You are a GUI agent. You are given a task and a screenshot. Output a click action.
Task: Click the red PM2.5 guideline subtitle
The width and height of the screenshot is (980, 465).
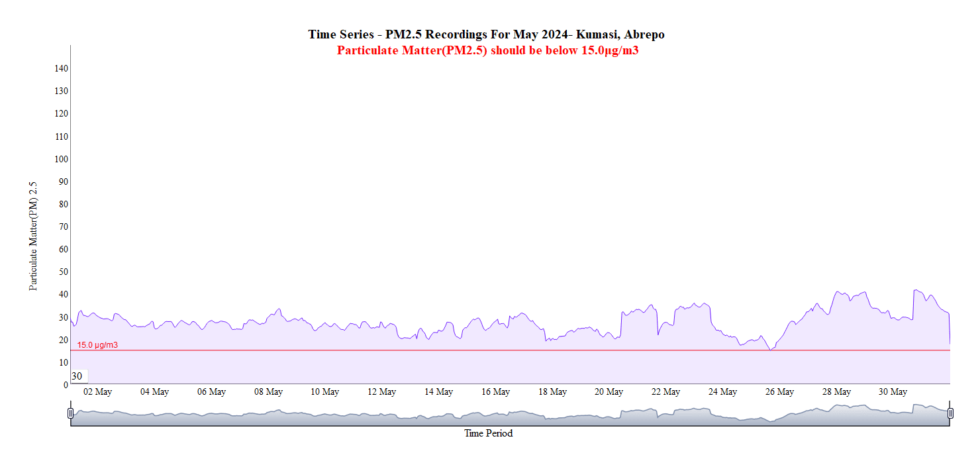[x=487, y=50]
